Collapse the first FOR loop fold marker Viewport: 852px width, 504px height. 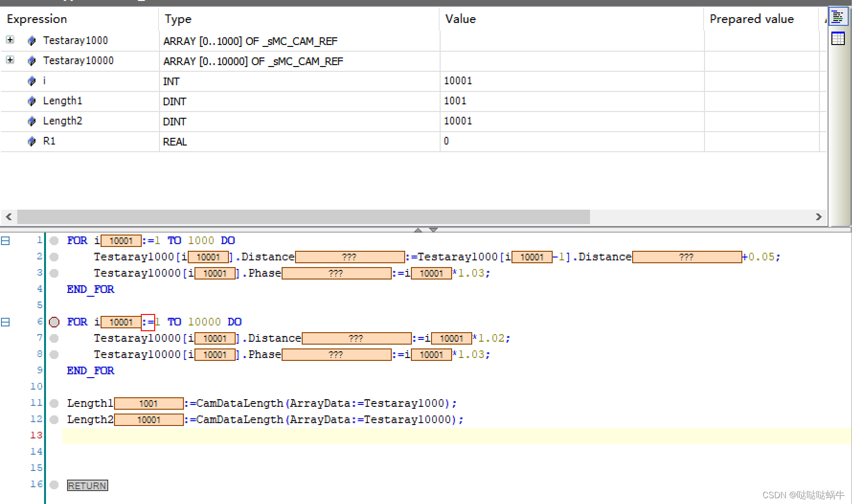[6, 241]
